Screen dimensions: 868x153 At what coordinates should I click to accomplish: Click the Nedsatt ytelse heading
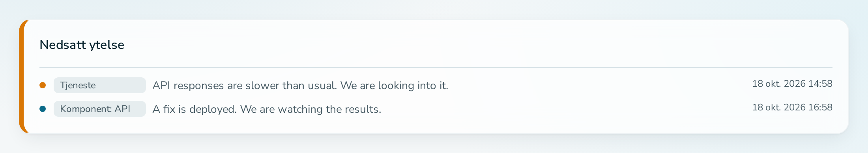[82, 45]
